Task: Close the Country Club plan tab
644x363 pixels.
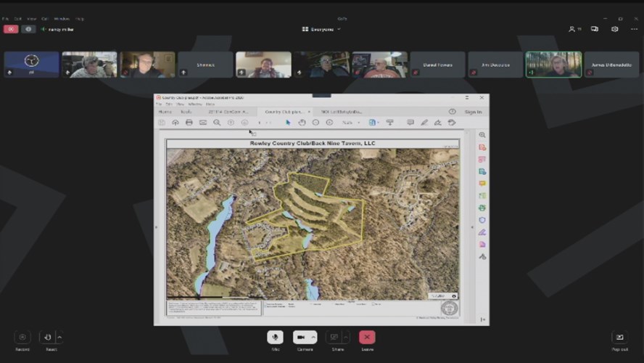Action: pos(309,112)
